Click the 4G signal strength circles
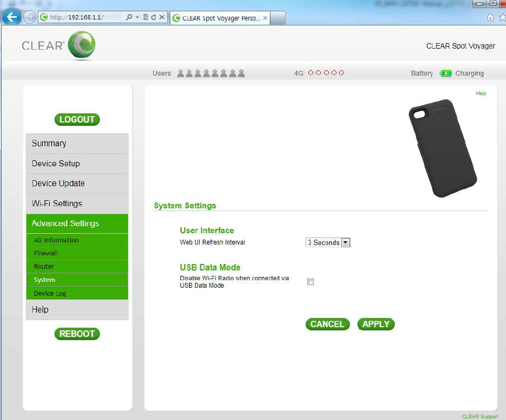The height and width of the screenshot is (420, 506). 326,73
